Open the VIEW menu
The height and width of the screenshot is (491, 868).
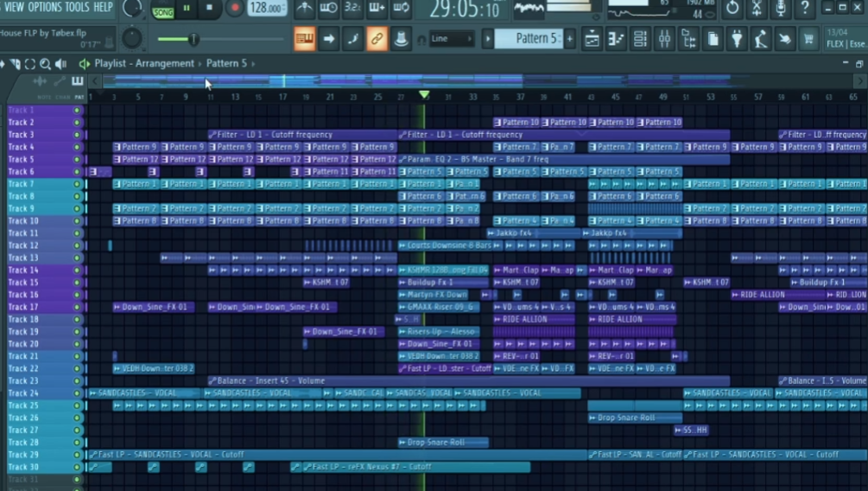tap(14, 7)
